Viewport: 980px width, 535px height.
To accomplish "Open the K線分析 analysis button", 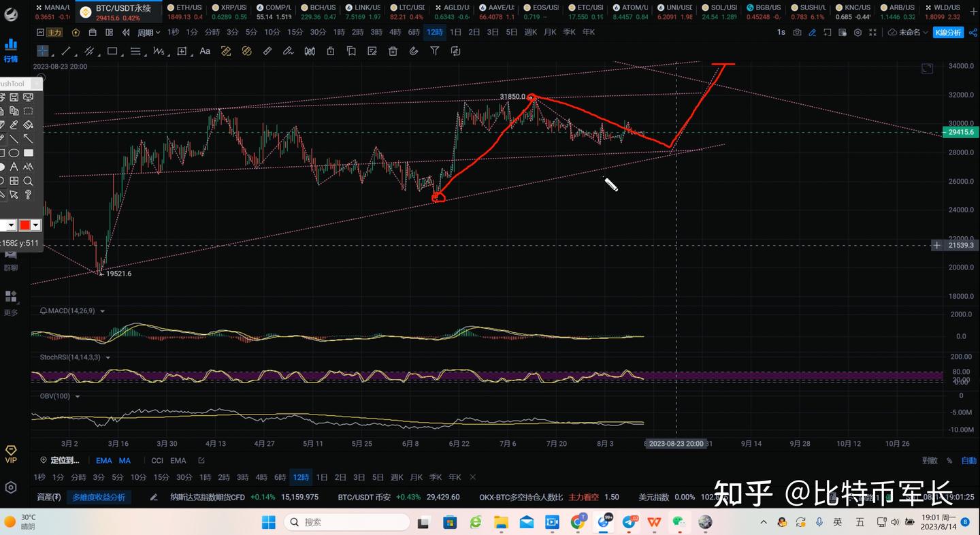I will tap(947, 32).
